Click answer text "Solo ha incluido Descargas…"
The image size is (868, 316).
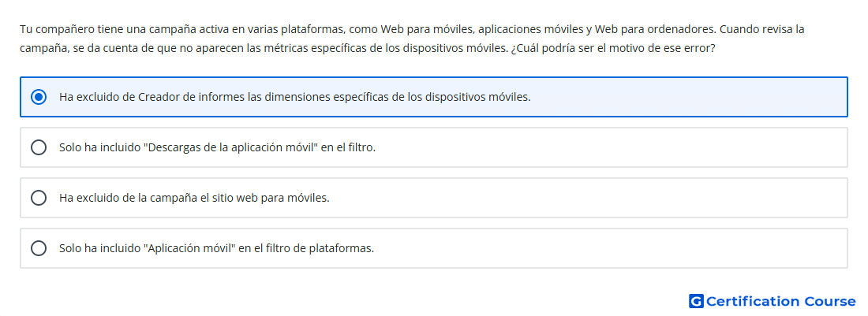point(217,147)
